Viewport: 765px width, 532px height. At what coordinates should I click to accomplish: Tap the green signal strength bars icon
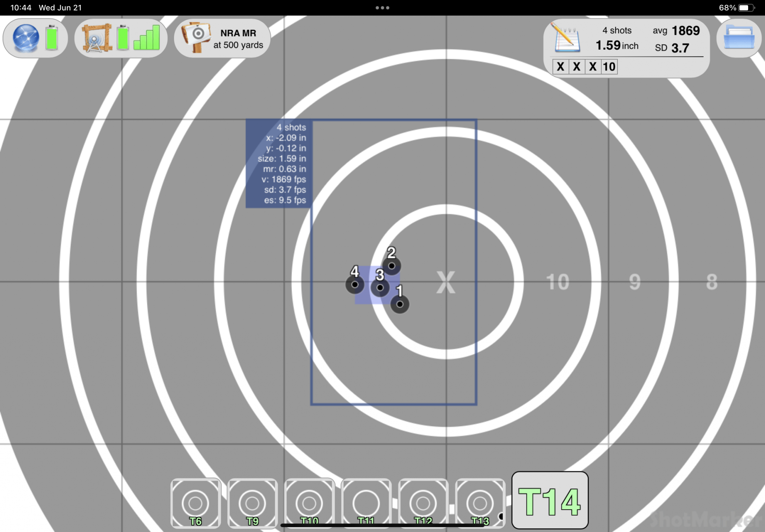[147, 37]
